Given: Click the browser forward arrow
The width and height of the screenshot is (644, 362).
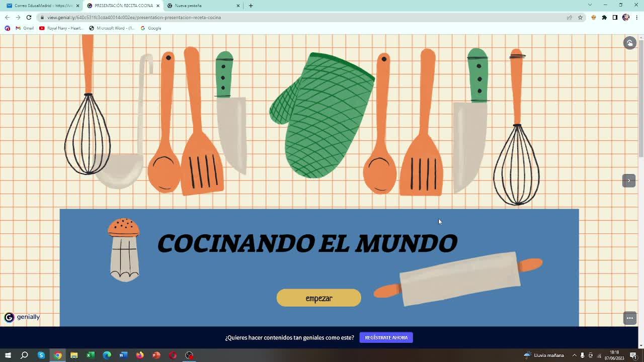Looking at the screenshot, I should pyautogui.click(x=18, y=17).
